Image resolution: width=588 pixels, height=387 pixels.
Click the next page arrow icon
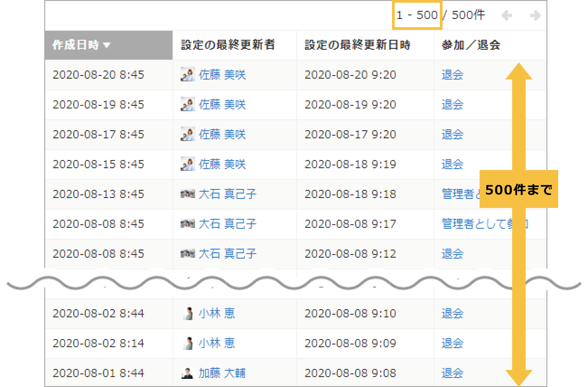click(535, 15)
